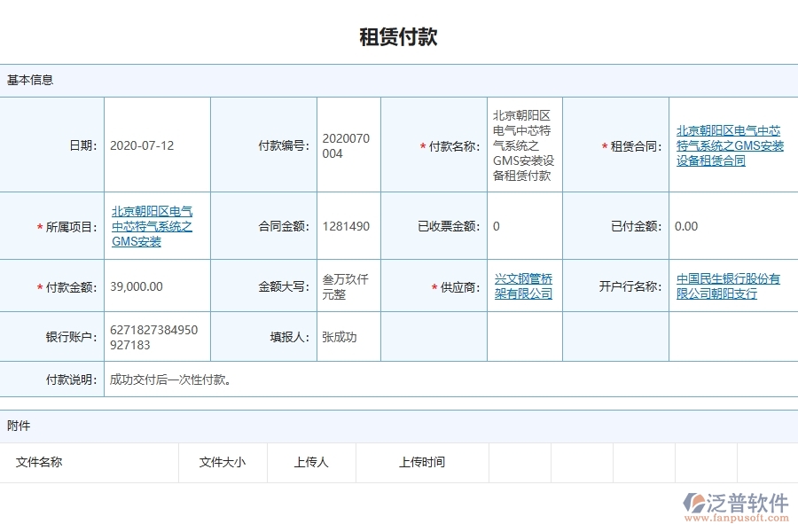Screen dimensions: 798x532
Task: Click the 文件大小 column header
Action: tap(222, 462)
